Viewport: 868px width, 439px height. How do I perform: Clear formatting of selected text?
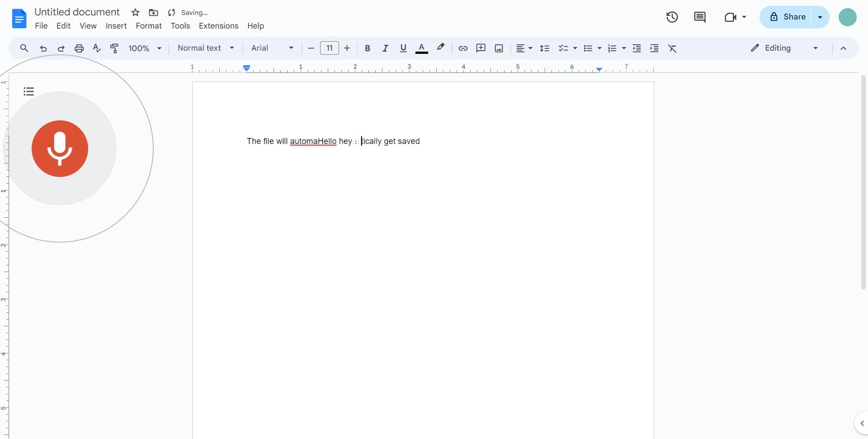(673, 48)
